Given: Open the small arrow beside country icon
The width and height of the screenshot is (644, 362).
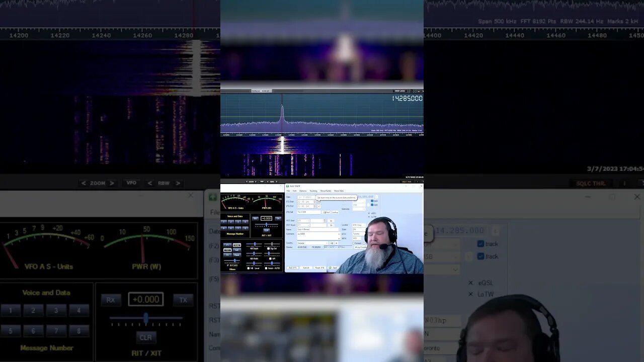Looking at the screenshot, I should (x=336, y=243).
